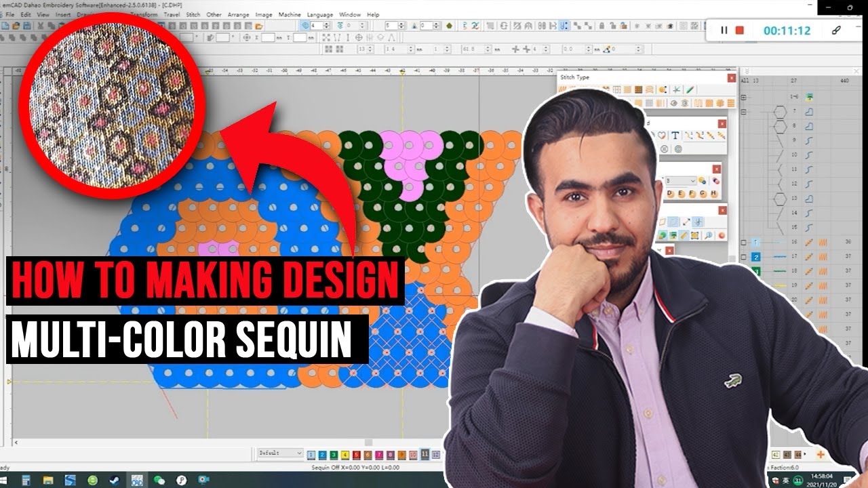
Task: Click the multi-color sequin balls icon
Action: 716,181
